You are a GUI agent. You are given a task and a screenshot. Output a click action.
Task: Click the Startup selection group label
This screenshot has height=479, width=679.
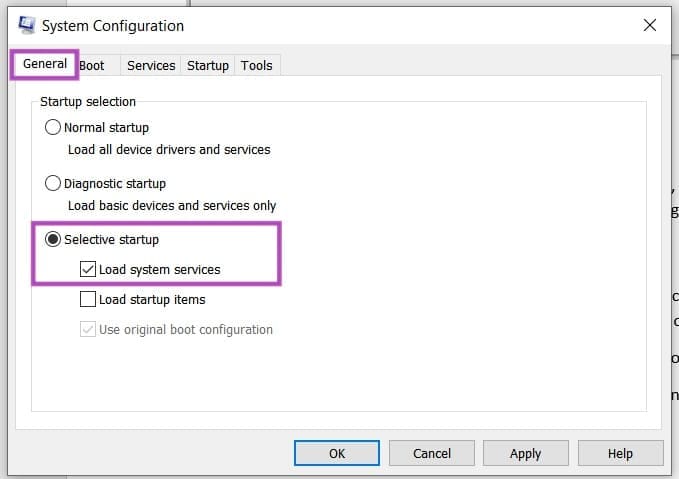pos(88,102)
